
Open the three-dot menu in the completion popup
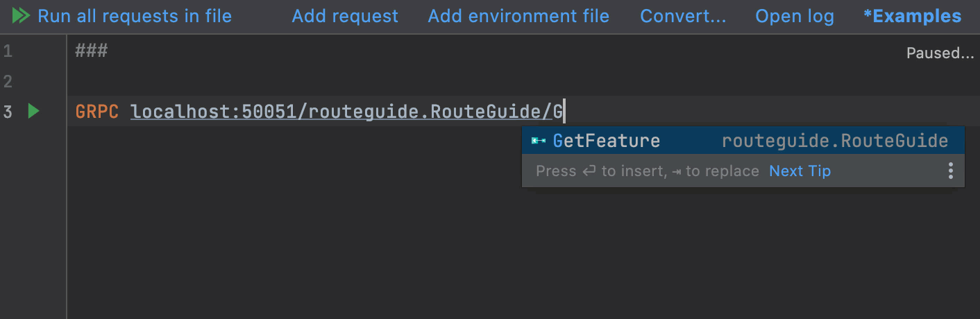coord(950,171)
